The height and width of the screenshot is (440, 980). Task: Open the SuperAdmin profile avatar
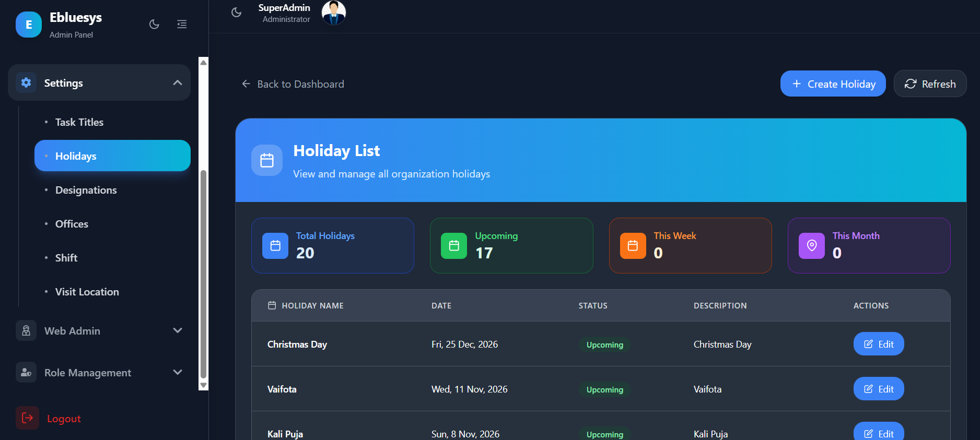coord(333,13)
